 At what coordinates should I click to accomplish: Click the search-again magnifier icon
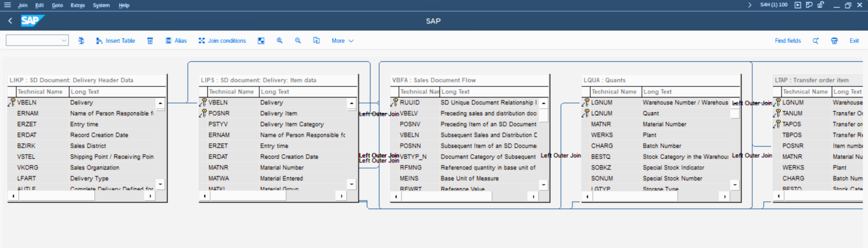[x=815, y=41]
